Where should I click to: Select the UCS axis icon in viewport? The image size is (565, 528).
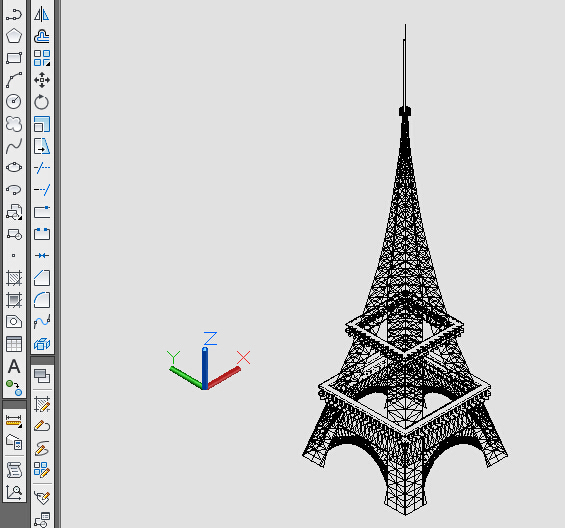click(209, 360)
